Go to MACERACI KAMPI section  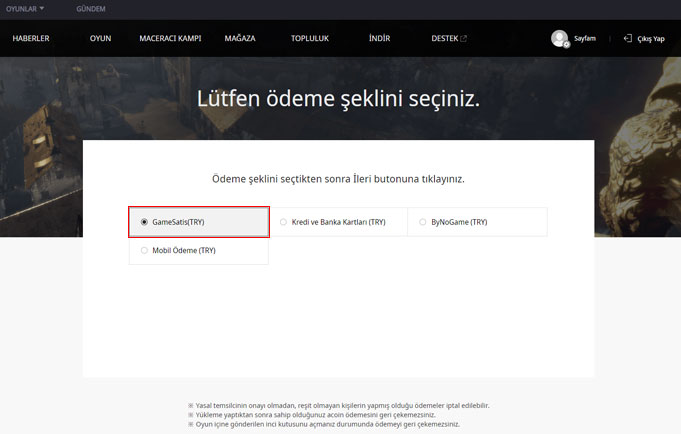pos(170,39)
